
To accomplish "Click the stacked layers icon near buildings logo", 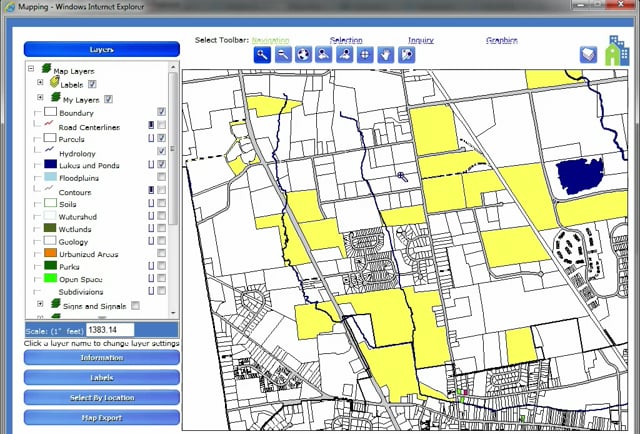I will tap(588, 55).
